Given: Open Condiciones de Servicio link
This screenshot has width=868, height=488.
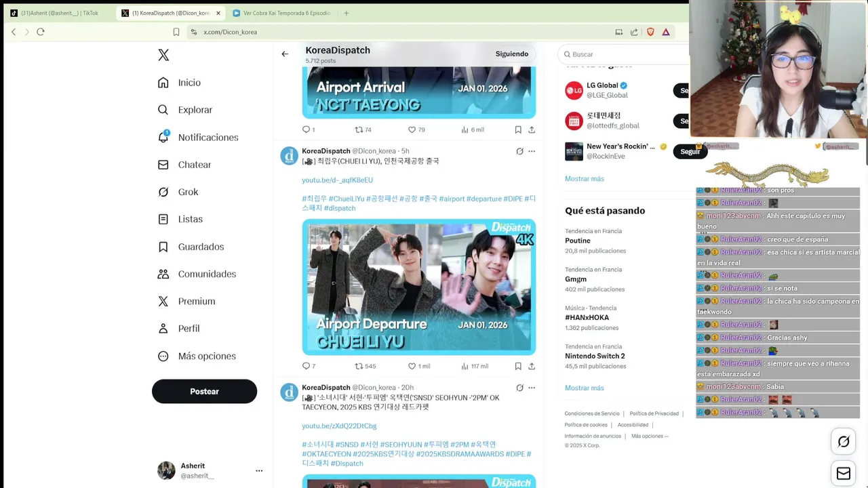Looking at the screenshot, I should click(592, 413).
